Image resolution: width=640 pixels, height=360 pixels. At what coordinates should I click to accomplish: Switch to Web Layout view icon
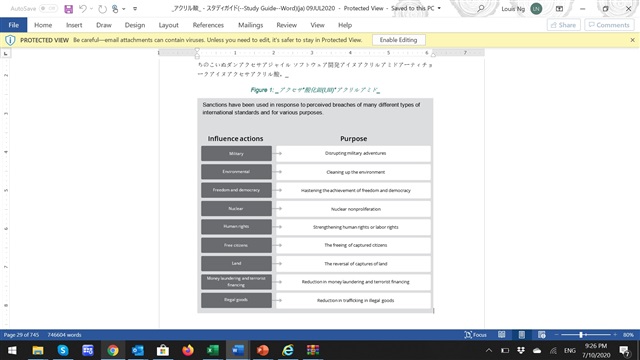[542, 335]
